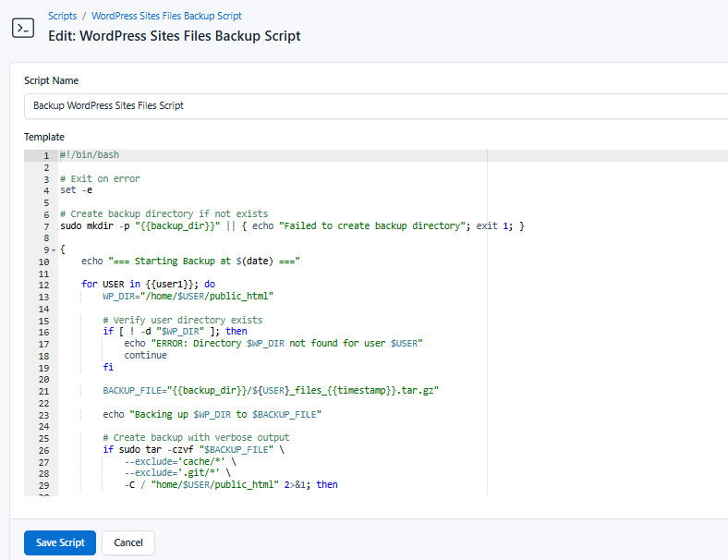Click the 'continue' statement line

(x=145, y=355)
